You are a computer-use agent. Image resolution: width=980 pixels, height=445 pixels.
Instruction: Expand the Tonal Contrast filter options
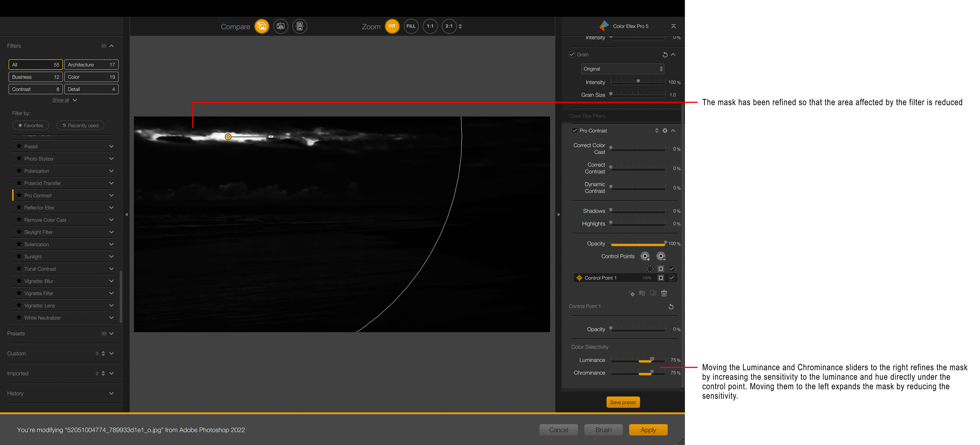[111, 269]
